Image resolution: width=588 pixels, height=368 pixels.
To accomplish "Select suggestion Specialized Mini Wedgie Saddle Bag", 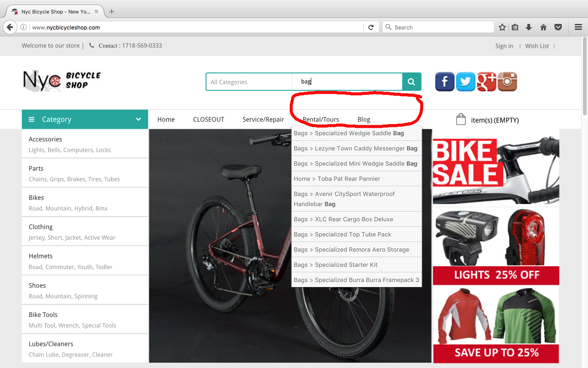I will (356, 164).
